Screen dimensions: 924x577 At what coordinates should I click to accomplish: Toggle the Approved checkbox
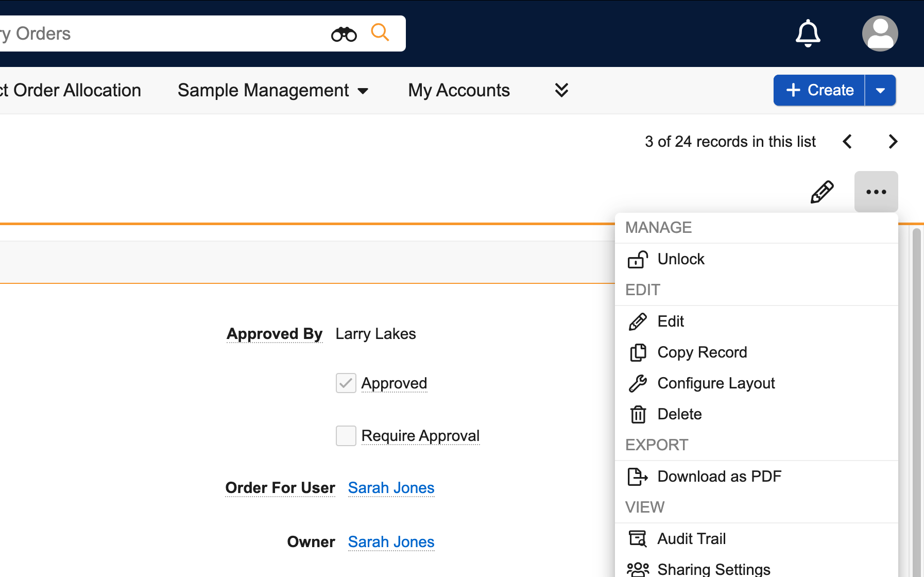346,383
